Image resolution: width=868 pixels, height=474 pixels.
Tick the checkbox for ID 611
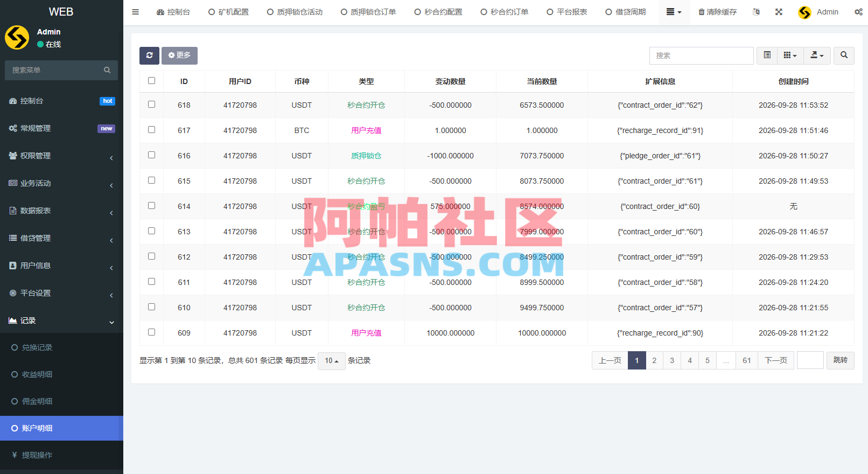[x=151, y=282]
